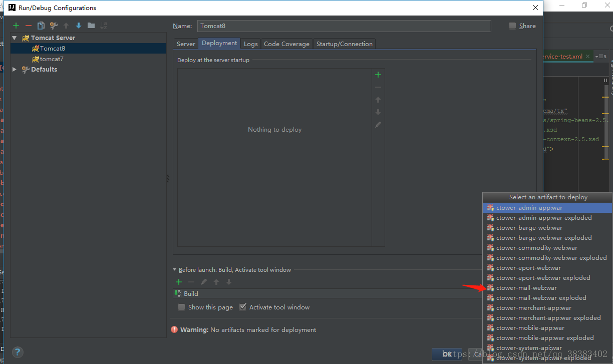This screenshot has height=364, width=613.
Task: Choose ctower-mobile-app:war exploded artifact
Action: point(547,337)
